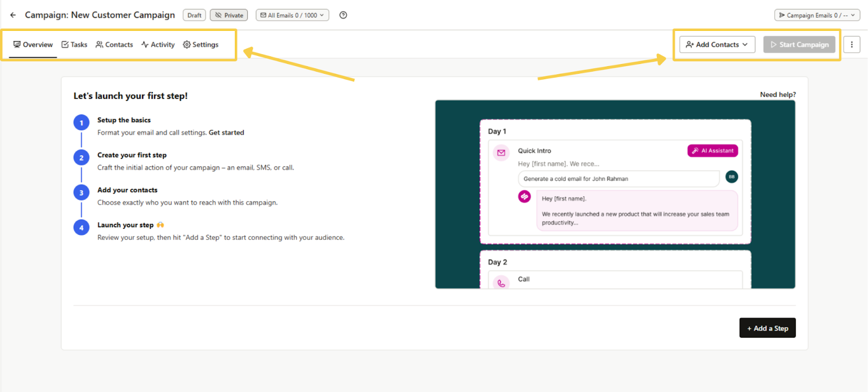Open the help question mark icon

[x=343, y=15]
